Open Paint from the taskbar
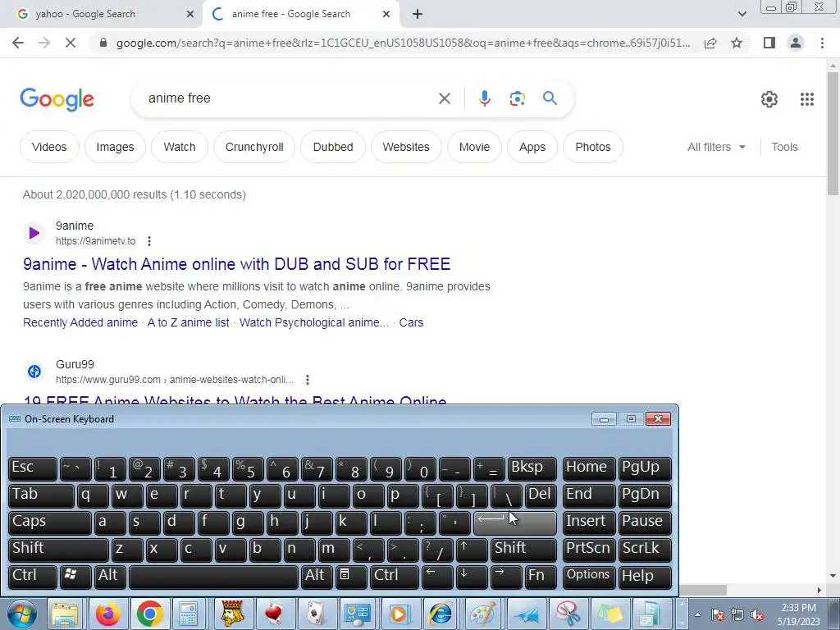Viewport: 840px width, 630px height. [482, 614]
